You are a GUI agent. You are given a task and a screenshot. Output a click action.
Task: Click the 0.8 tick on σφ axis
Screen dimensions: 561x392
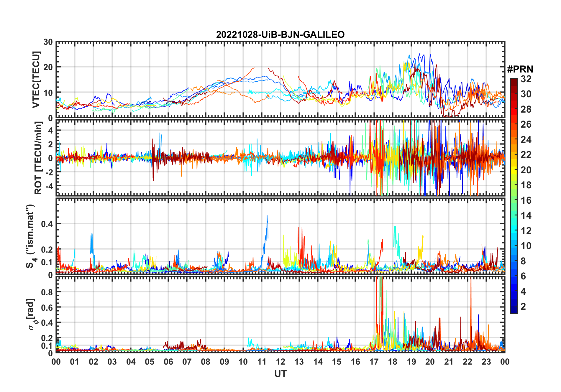tap(47, 292)
